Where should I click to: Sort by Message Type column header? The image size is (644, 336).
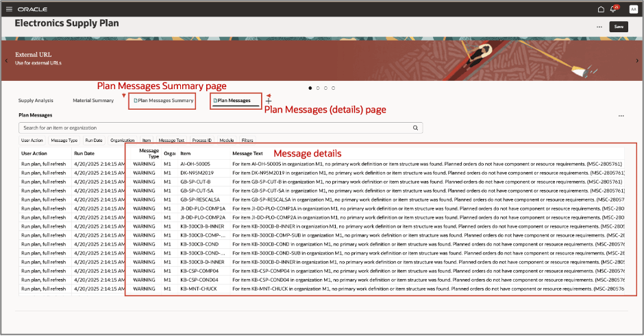pyautogui.click(x=149, y=154)
